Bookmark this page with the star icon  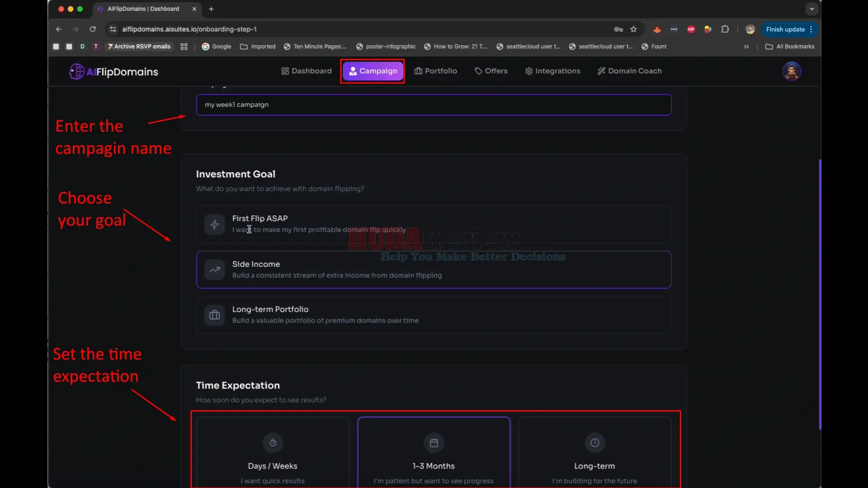pos(634,29)
